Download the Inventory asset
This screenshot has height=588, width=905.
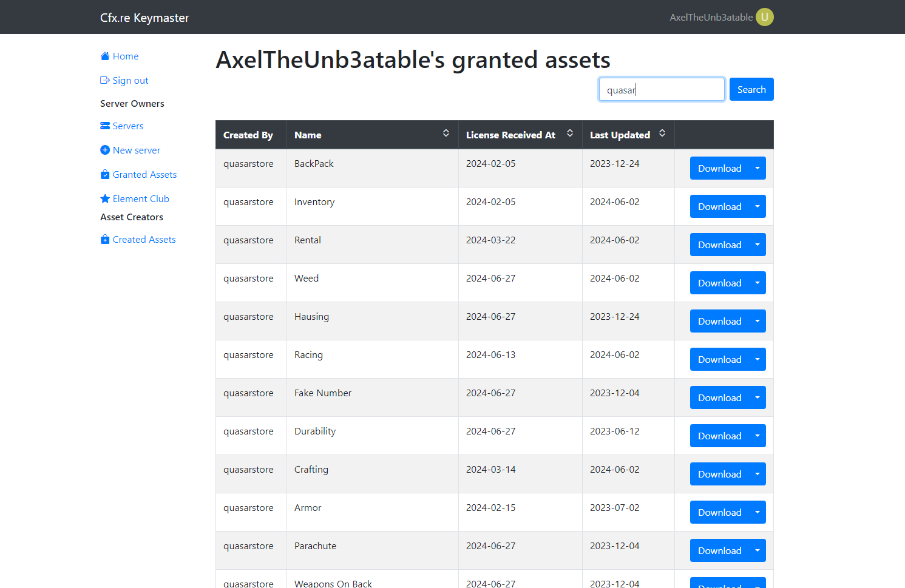click(720, 206)
